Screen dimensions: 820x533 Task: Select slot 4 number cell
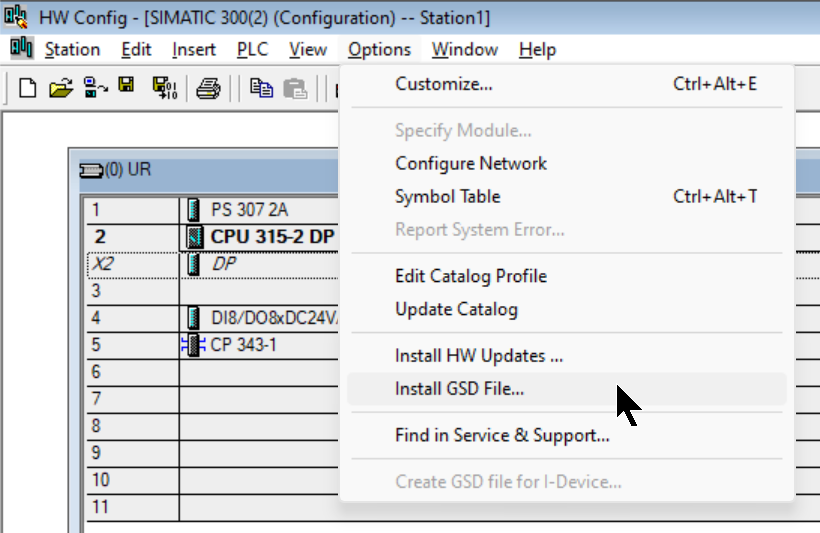[x=132, y=317]
